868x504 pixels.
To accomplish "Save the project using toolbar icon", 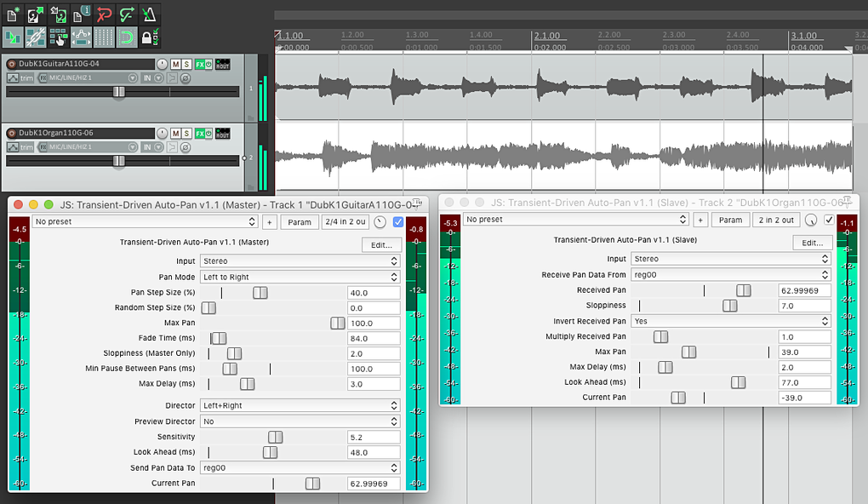I will pyautogui.click(x=58, y=14).
